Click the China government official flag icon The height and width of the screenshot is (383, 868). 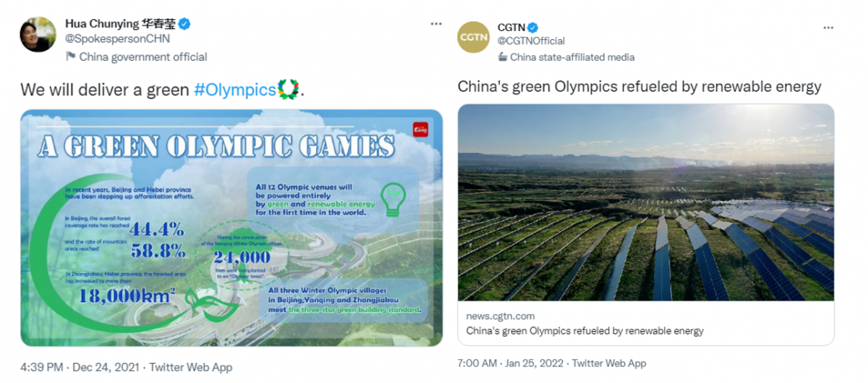(x=71, y=56)
